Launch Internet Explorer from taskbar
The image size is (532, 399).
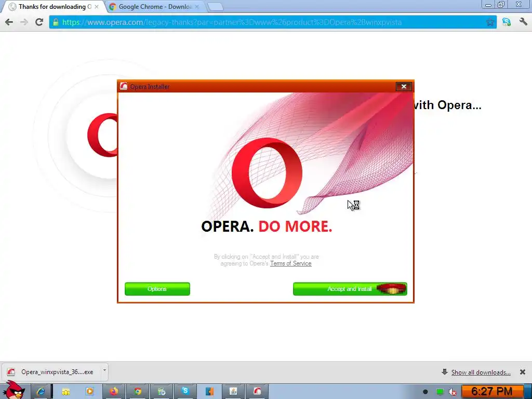click(41, 392)
